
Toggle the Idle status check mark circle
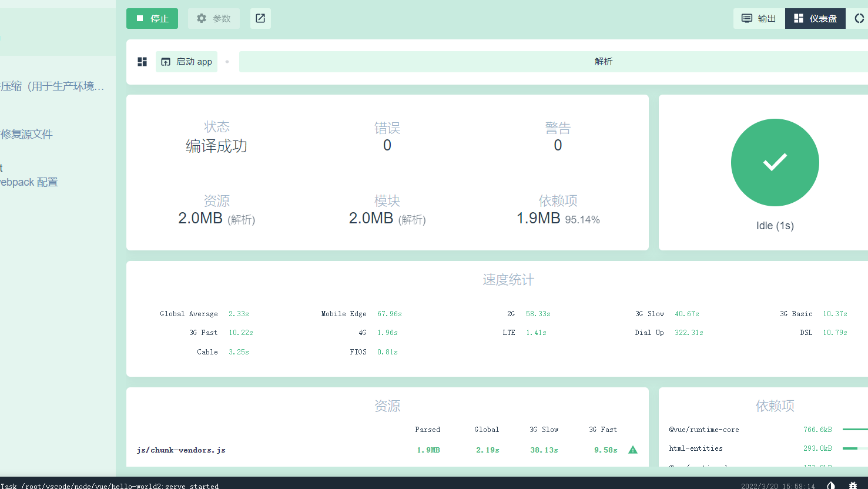tap(775, 162)
